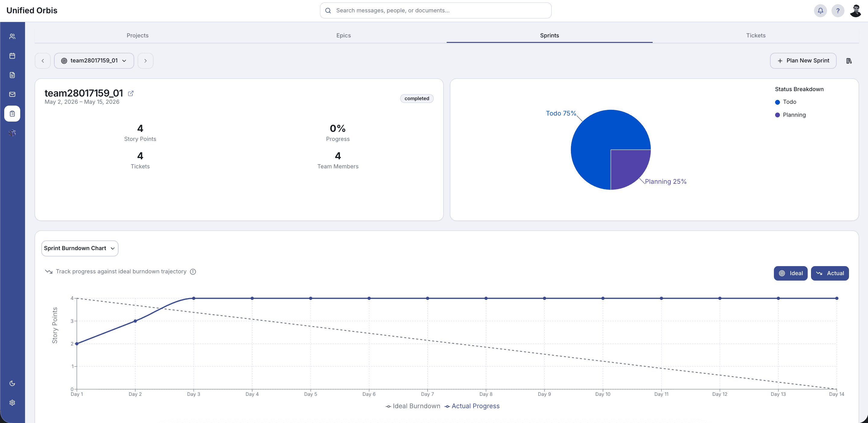Click the Day 1 point on actual progress line

77,344
